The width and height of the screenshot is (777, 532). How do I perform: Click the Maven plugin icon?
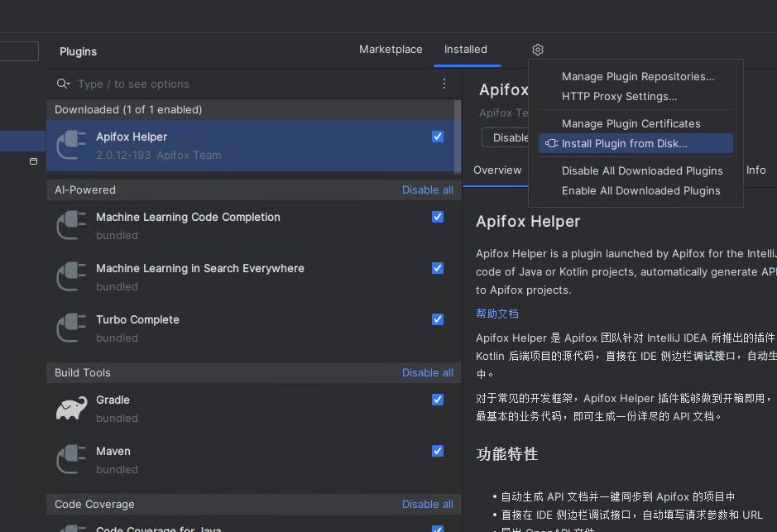click(x=71, y=460)
